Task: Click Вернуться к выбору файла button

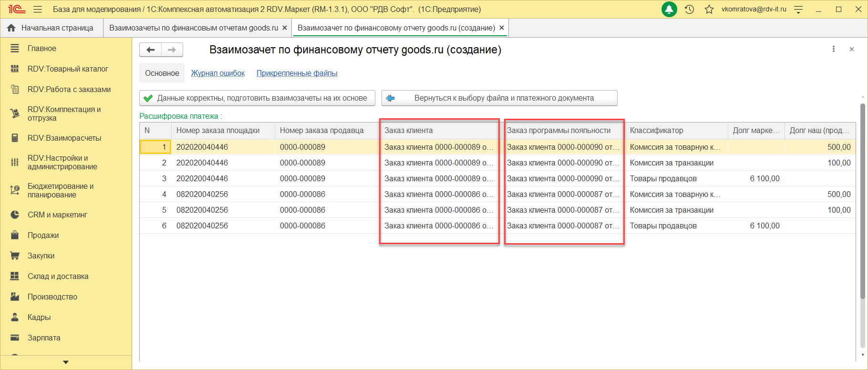Action: [x=499, y=98]
